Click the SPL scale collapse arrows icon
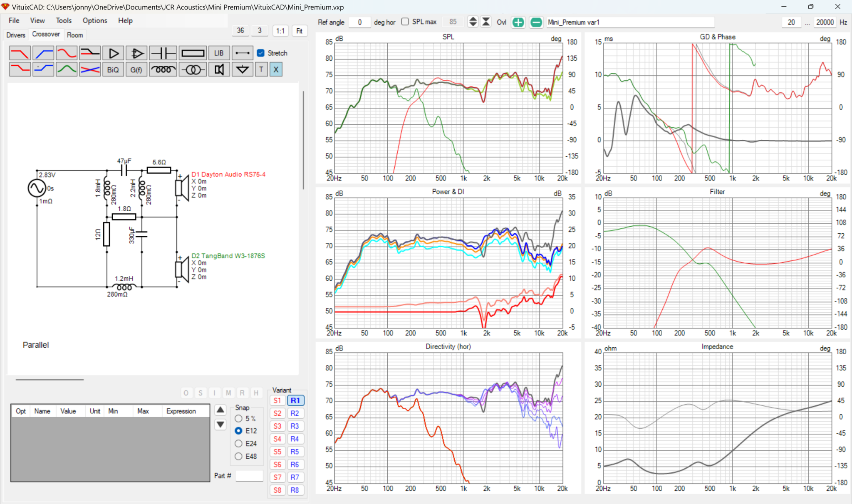The width and height of the screenshot is (852, 504). click(486, 22)
